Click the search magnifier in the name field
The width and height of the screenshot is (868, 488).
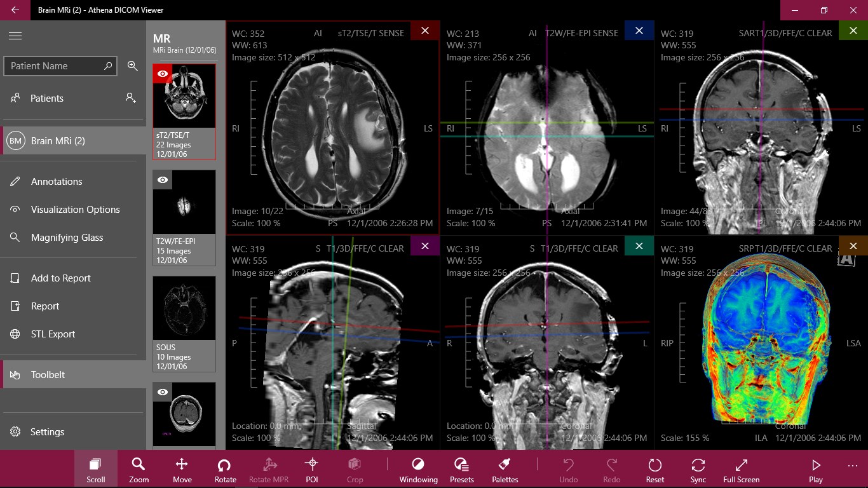107,66
